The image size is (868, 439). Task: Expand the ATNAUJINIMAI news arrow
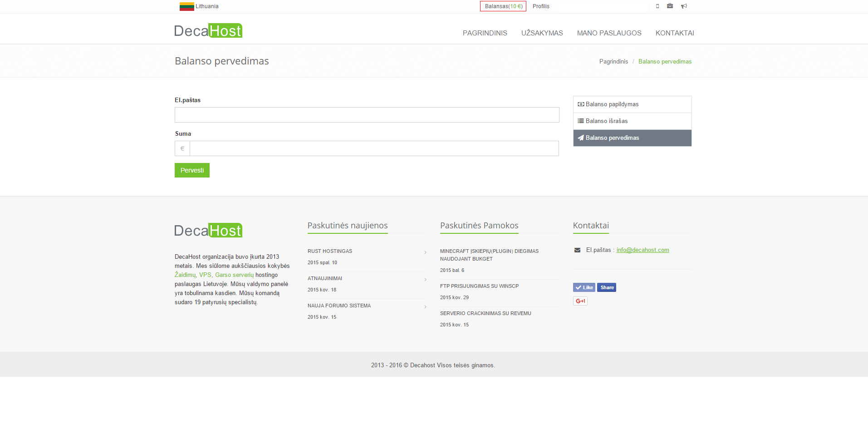tap(425, 280)
